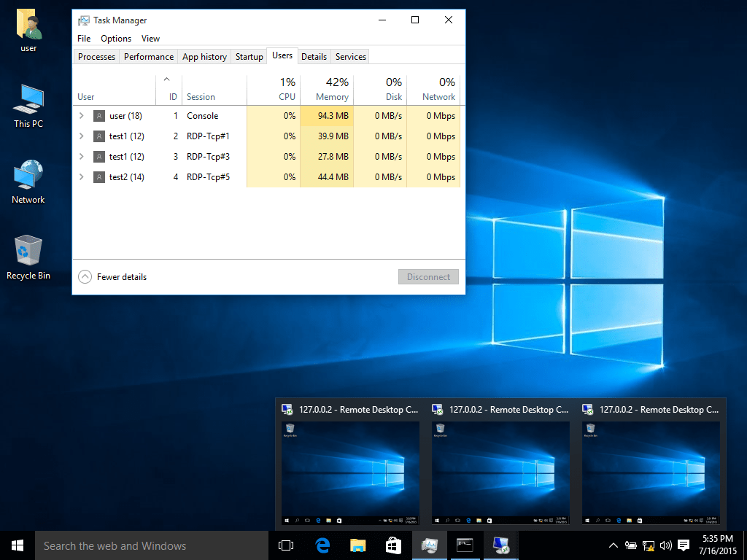Expand the user (18) Console session row
The image size is (747, 560).
(82, 116)
